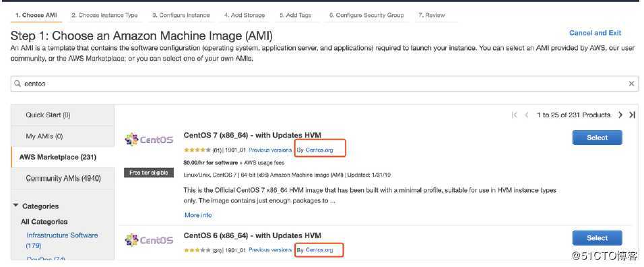This screenshot has width=644, height=267.
Task: Filter by Infrastructure Software category
Action: tap(63, 240)
